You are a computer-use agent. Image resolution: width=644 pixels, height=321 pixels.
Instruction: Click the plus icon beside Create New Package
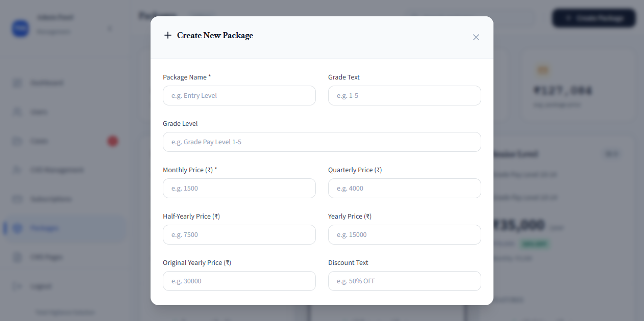click(167, 35)
